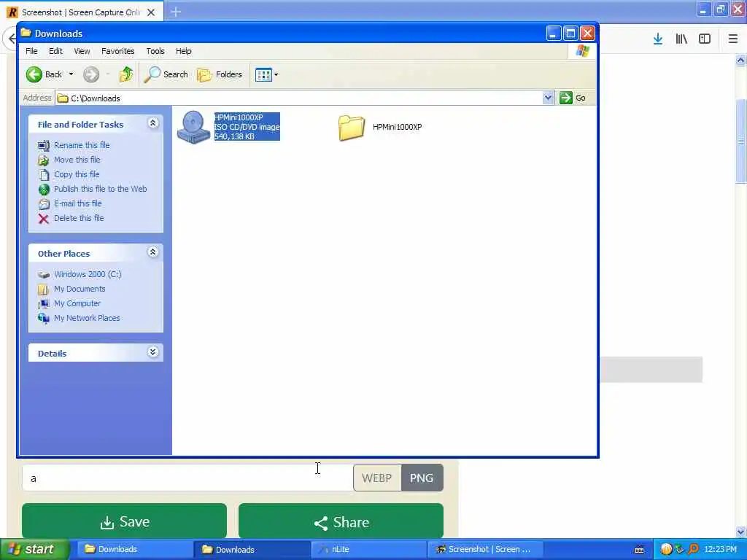Viewport: 747px width, 560px height.
Task: Collapse the File and Folder Tasks panel
Action: click(x=153, y=123)
